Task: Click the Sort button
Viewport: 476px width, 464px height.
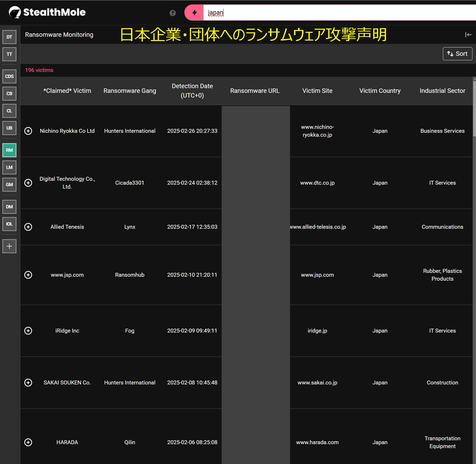Action: pos(457,54)
